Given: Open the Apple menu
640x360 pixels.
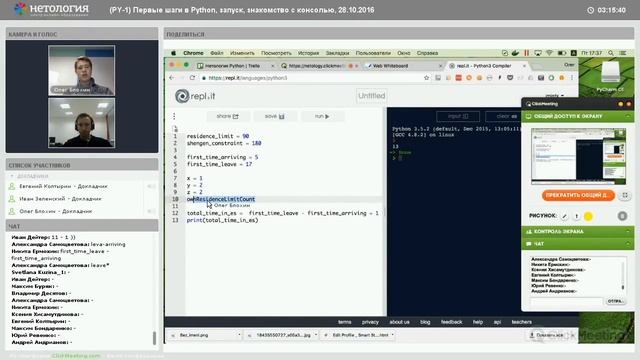Looking at the screenshot, I should (173, 53).
